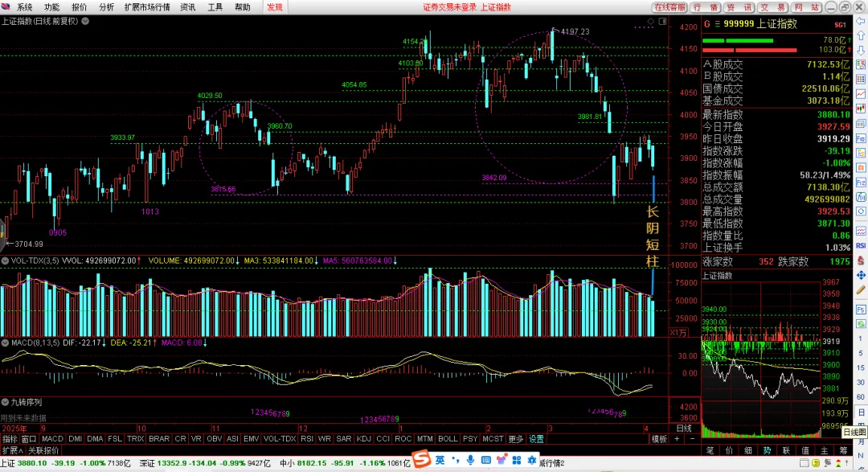
Task: Open the 扩展市场行情 menu
Action: point(147,7)
